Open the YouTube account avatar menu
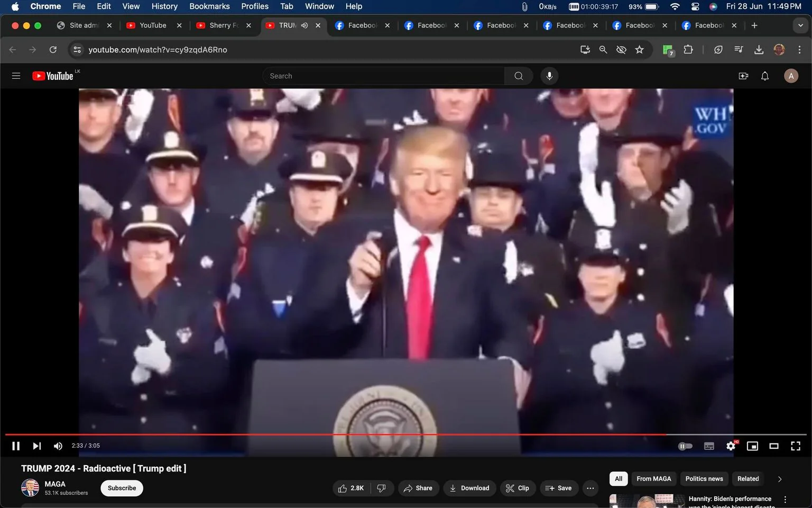Image resolution: width=812 pixels, height=508 pixels. pyautogui.click(x=791, y=76)
